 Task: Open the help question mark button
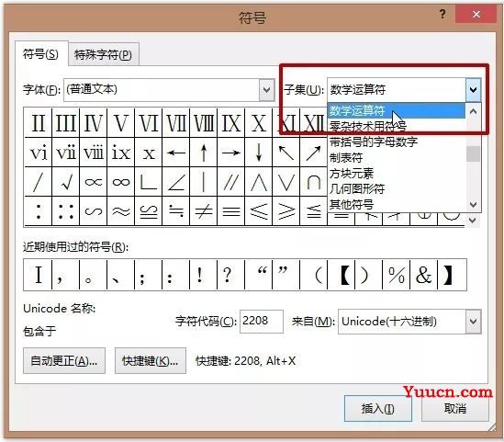pos(442,14)
